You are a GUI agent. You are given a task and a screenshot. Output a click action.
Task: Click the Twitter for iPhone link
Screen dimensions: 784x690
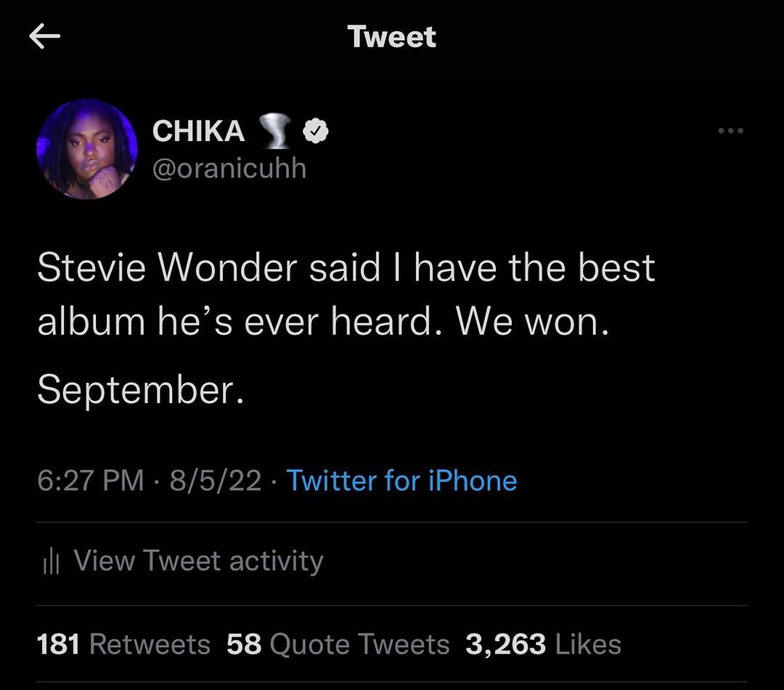tap(401, 481)
